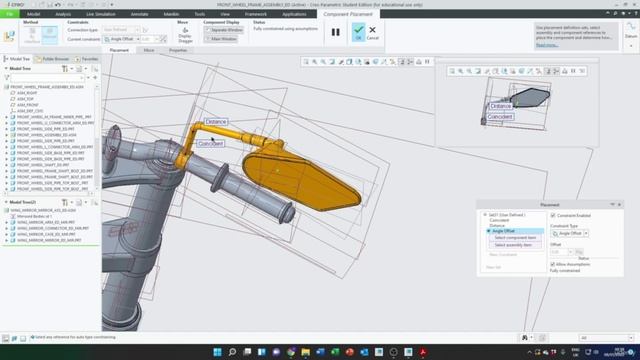The height and width of the screenshot is (360, 640).
Task: Toggle Allow Assumptions checkbox
Action: point(553,264)
